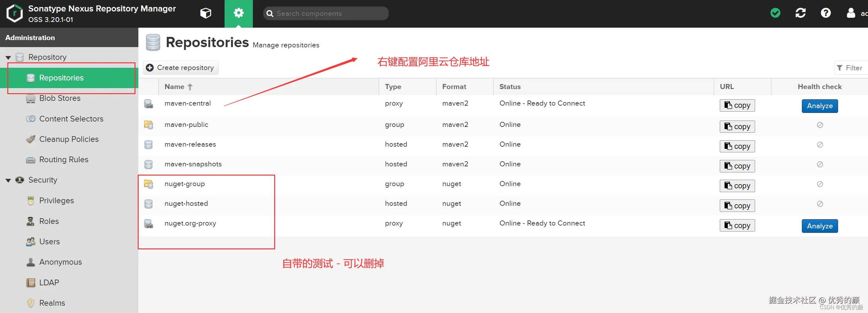Analyze health of nuget.org-proxy
This screenshot has height=313, width=868.
click(819, 226)
